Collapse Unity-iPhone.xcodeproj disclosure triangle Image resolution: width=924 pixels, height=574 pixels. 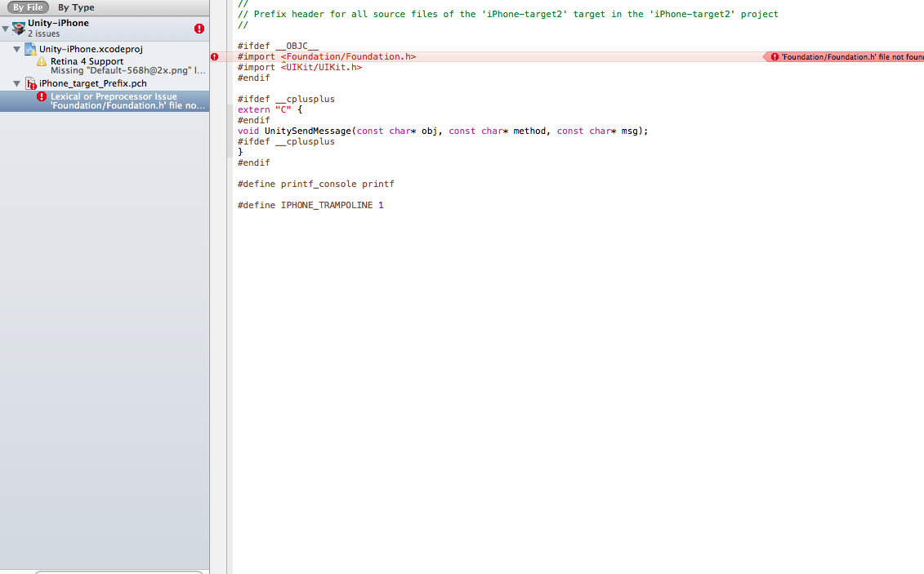pyautogui.click(x=16, y=50)
